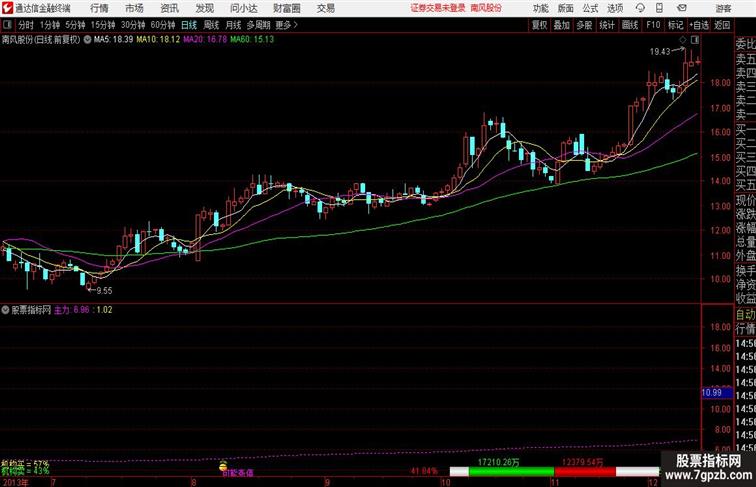Expand the 股票指标网 indicator dropdown

coord(5,310)
